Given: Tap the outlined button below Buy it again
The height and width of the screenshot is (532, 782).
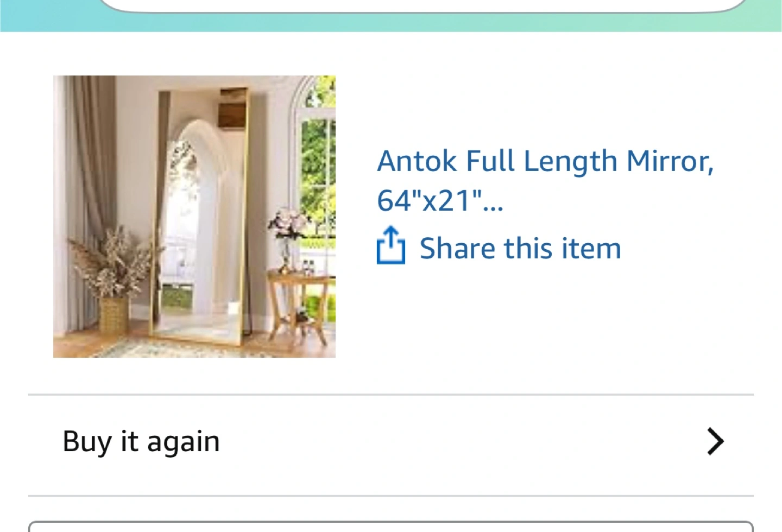Looking at the screenshot, I should click(x=391, y=527).
